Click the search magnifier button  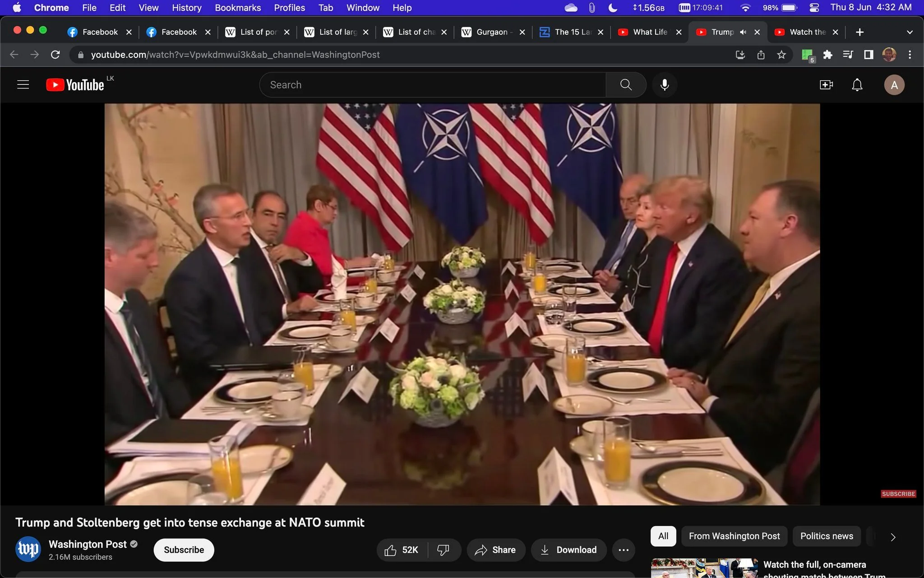(626, 85)
